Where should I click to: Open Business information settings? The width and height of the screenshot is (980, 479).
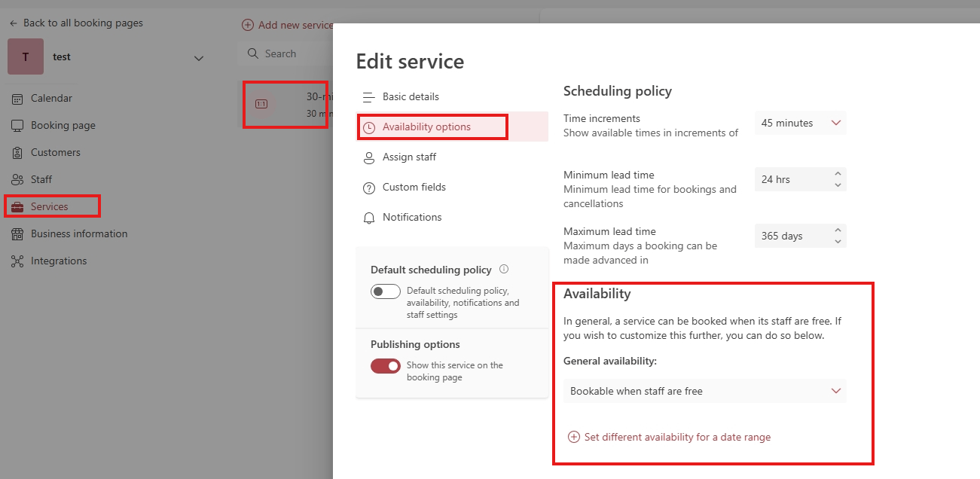click(x=78, y=233)
